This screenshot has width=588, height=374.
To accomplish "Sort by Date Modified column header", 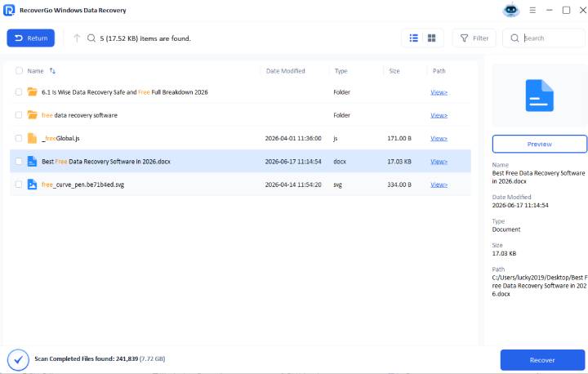I will coord(285,71).
